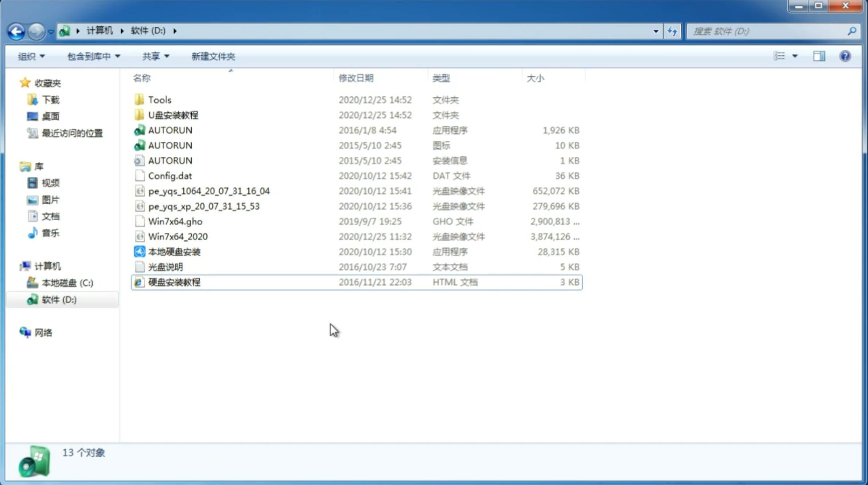Expand the 库 section in sidebar
Image resolution: width=868 pixels, height=485 pixels.
[16, 166]
